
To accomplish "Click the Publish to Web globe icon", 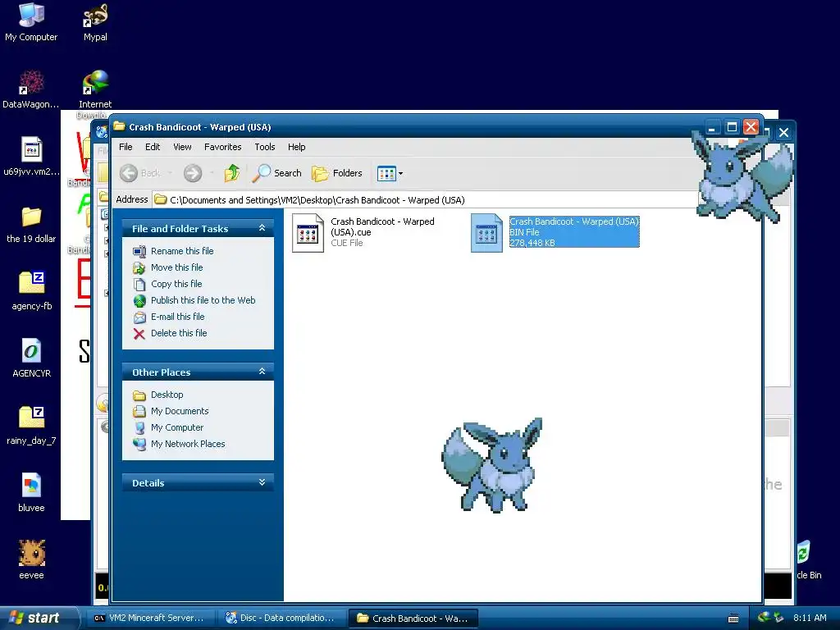I will [x=139, y=300].
